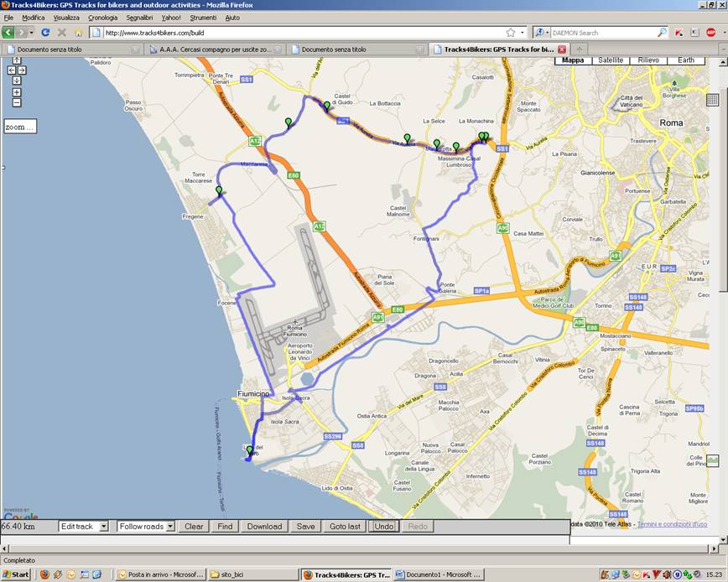Open the File menu
Screen dimensions: 728x582
tap(8, 18)
